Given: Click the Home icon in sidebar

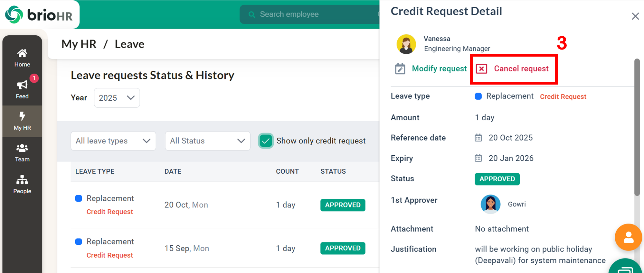Looking at the screenshot, I should point(22,53).
